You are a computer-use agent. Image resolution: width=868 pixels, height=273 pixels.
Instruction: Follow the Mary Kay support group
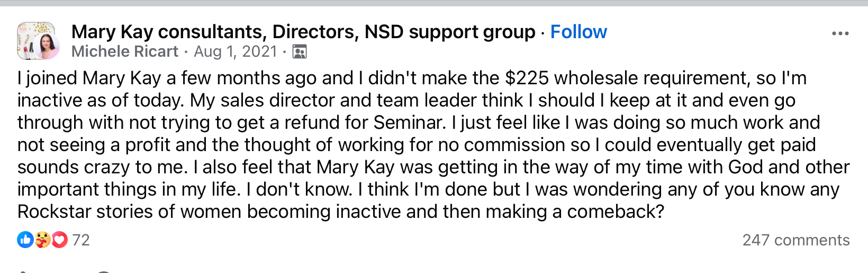(x=578, y=32)
